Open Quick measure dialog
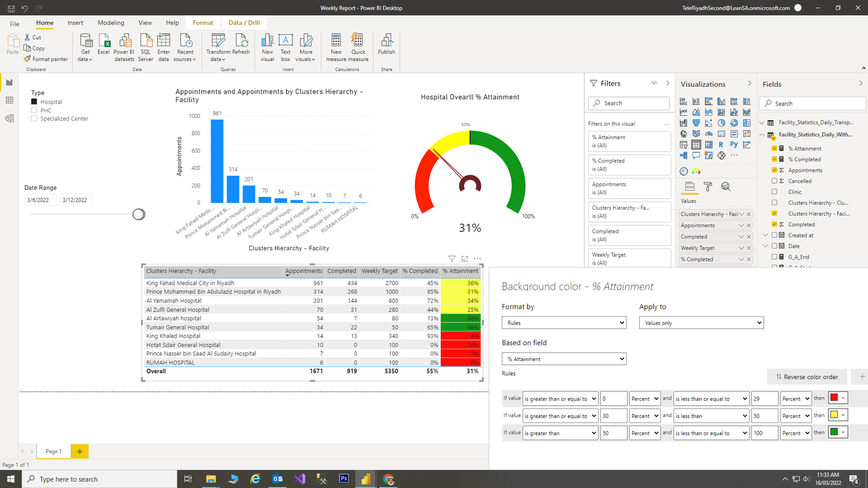 coord(358,47)
